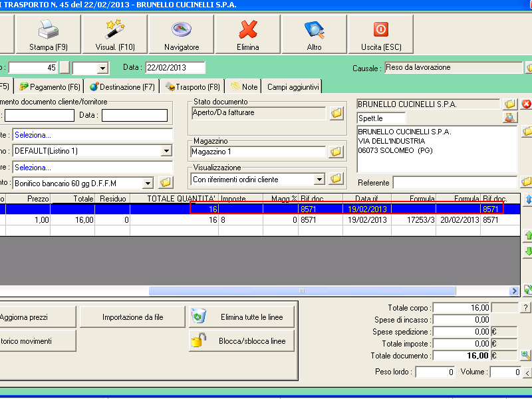The image size is (532, 399).
Task: Click the empty Referente input field
Action: click(455, 182)
